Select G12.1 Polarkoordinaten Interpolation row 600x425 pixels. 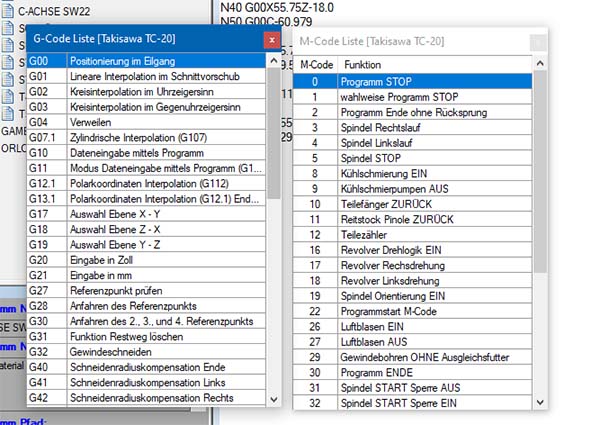pyautogui.click(x=146, y=184)
